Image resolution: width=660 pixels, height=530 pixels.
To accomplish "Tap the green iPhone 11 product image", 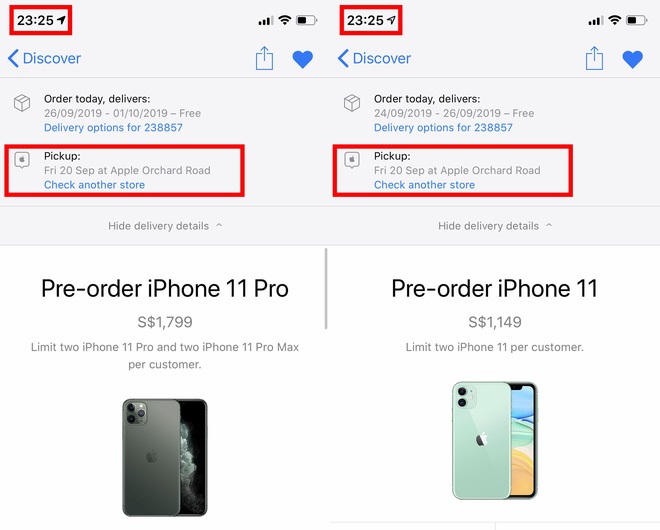I will [495, 441].
